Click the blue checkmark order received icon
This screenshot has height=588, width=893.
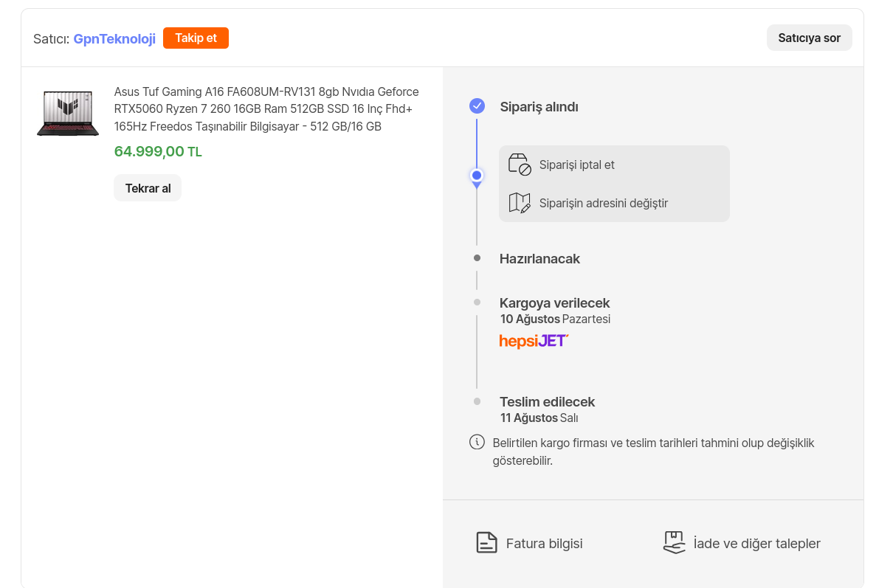(x=477, y=106)
